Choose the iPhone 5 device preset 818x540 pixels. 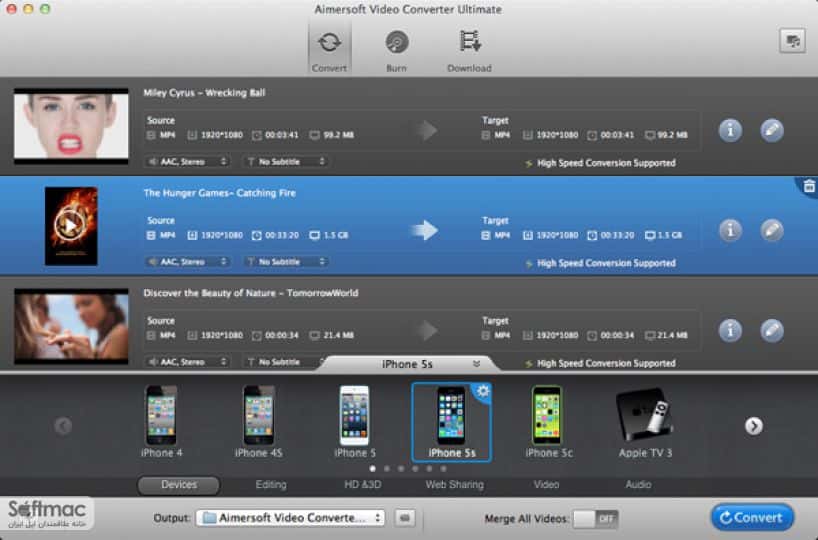tap(355, 422)
